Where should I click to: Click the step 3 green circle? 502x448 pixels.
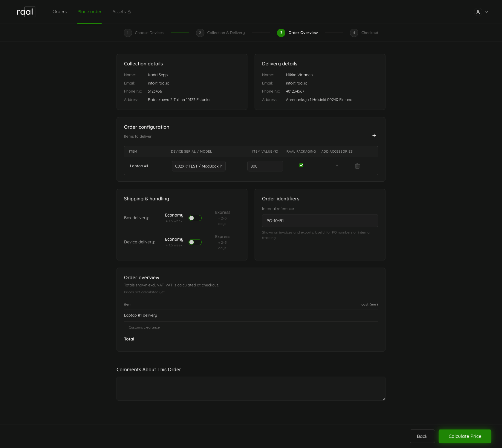(x=281, y=33)
